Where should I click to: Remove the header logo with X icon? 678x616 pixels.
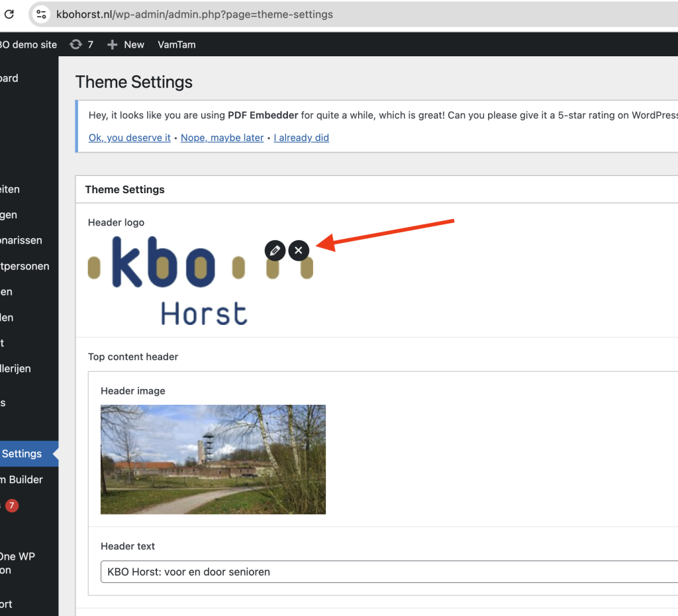299,251
